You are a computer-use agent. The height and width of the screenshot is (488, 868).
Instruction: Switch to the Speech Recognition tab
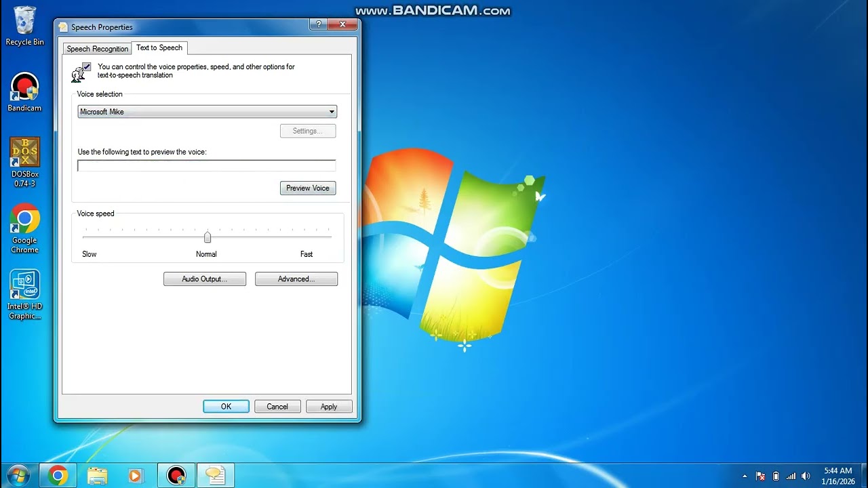pyautogui.click(x=97, y=49)
